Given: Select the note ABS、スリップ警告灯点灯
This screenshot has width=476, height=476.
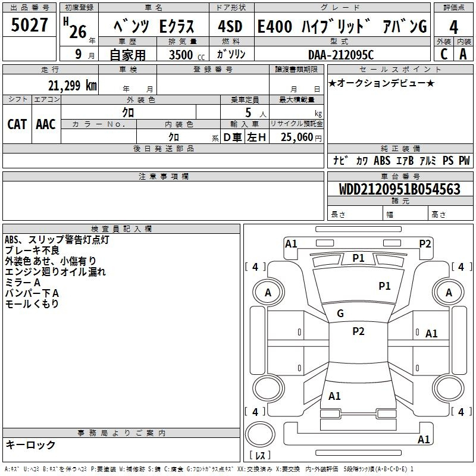Looking at the screenshot, I should pos(57,240).
